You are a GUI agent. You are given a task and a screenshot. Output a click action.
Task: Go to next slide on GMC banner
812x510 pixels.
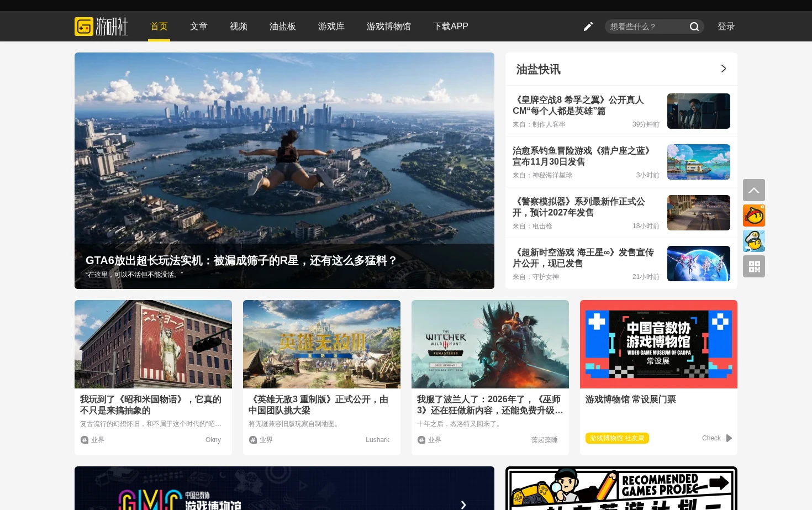(x=463, y=504)
